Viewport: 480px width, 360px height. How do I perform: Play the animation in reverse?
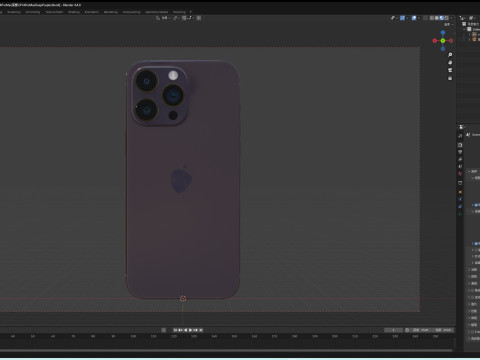(x=185, y=330)
